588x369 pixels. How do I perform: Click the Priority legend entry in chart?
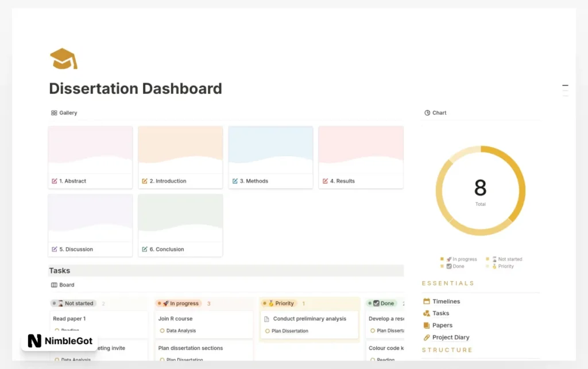500,266
